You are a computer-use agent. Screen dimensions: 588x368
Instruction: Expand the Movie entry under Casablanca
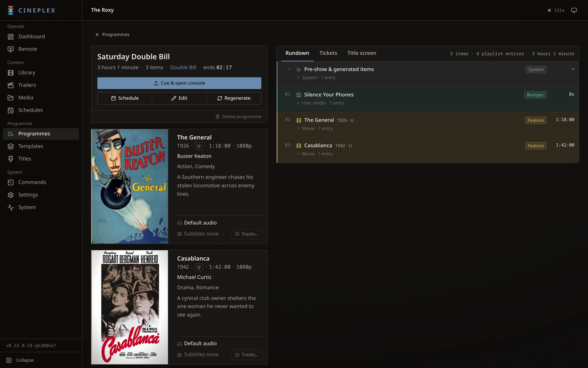[x=315, y=154]
